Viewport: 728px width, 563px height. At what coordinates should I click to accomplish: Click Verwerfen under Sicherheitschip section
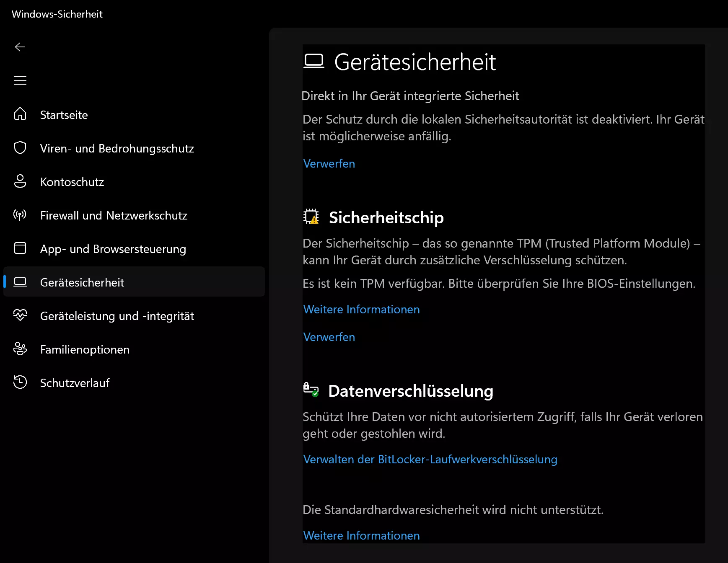[x=329, y=337]
